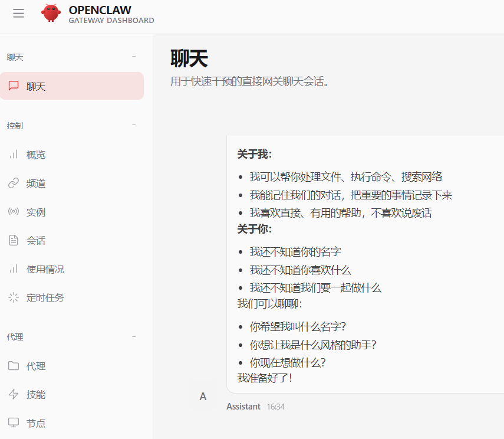Select the lightning icon for 技能

pyautogui.click(x=13, y=394)
